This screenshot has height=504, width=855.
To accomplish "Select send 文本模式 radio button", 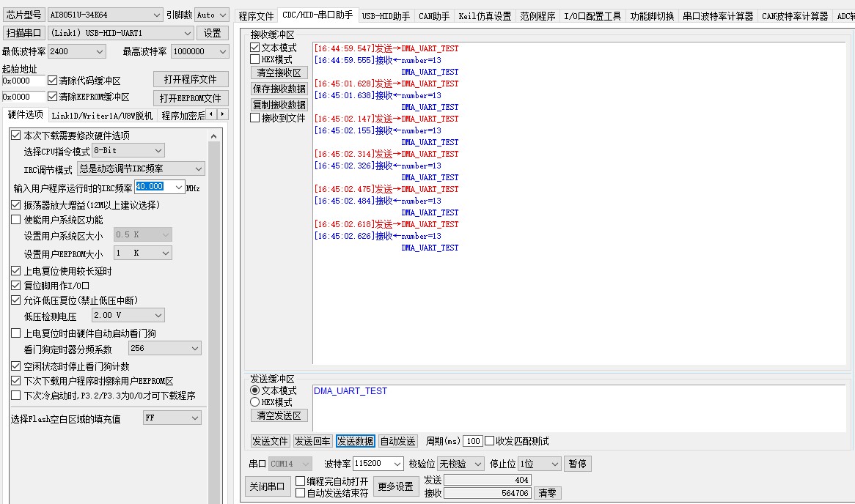I will click(254, 390).
